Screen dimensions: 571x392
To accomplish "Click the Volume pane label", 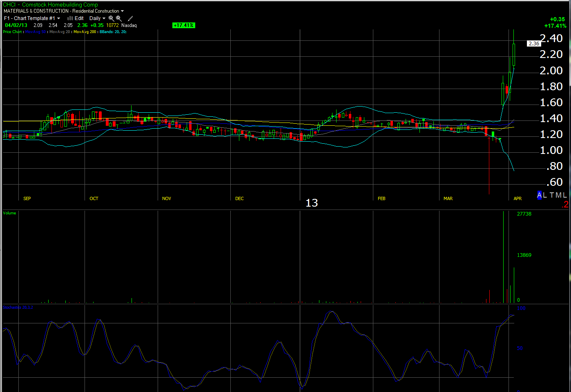I will click(x=9, y=213).
